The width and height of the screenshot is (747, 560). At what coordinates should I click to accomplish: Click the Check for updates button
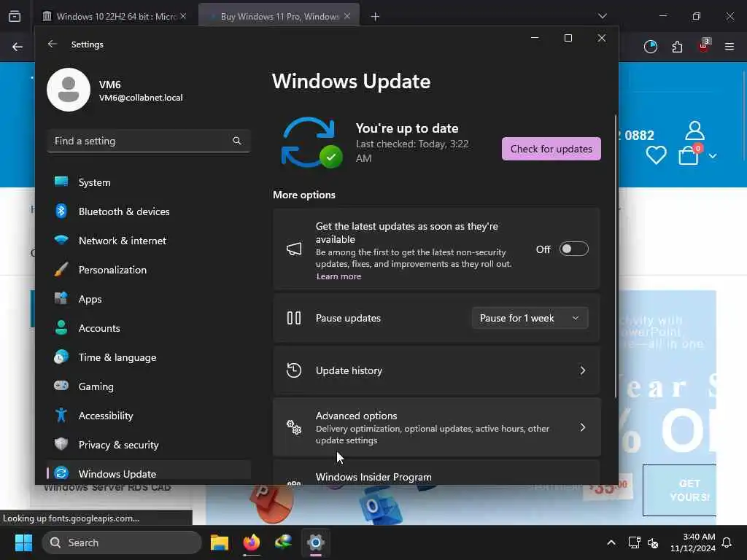point(551,149)
